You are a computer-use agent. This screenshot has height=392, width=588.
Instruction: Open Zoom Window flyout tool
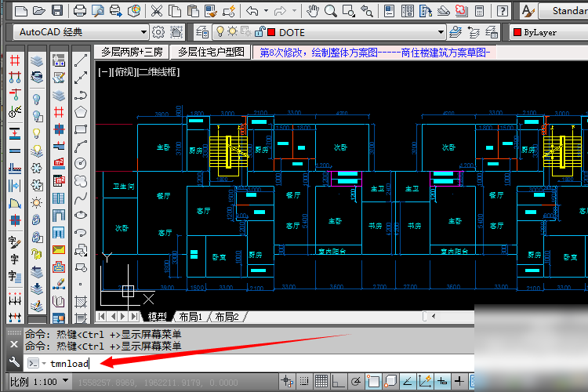pos(349,11)
